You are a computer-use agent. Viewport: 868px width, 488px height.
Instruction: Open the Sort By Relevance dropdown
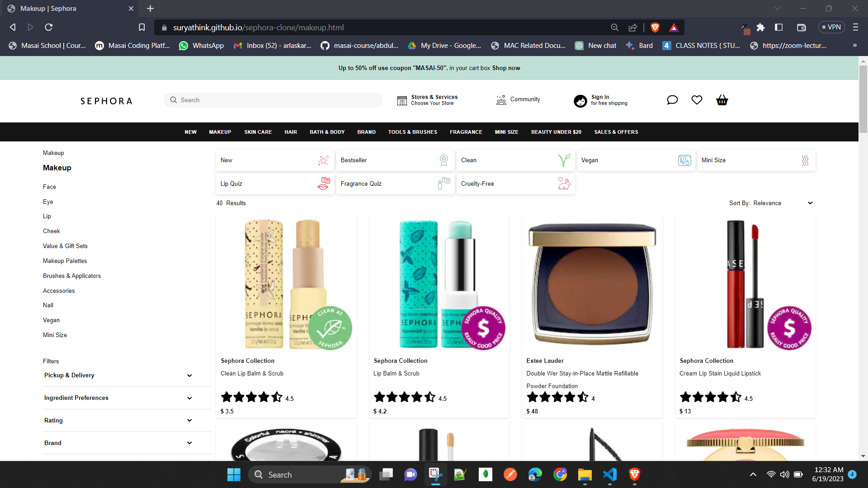[782, 203]
